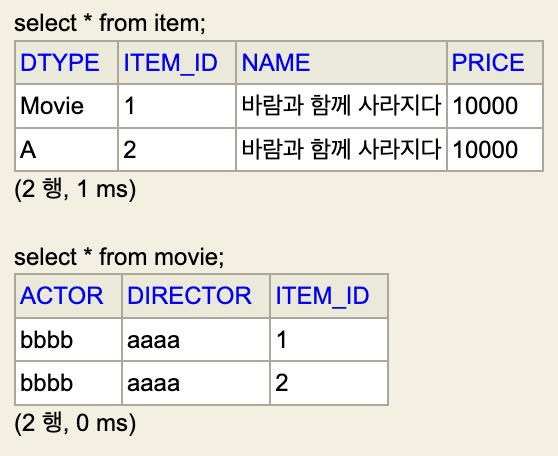Select ITEM_ID cell in DTYPE A row
This screenshot has height=456, width=558.
pyautogui.click(x=177, y=150)
